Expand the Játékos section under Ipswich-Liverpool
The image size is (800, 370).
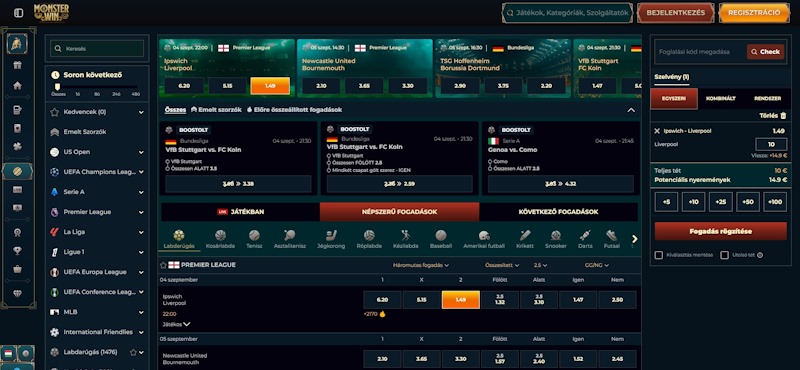[177, 324]
